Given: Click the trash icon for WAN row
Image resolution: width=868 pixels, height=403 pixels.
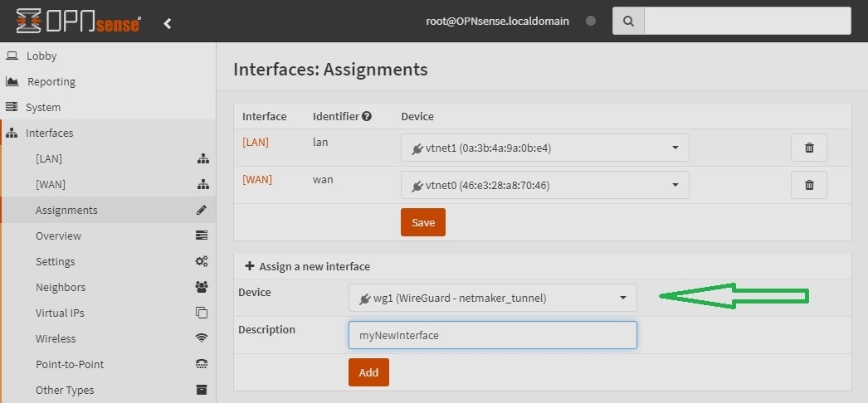Looking at the screenshot, I should (809, 185).
